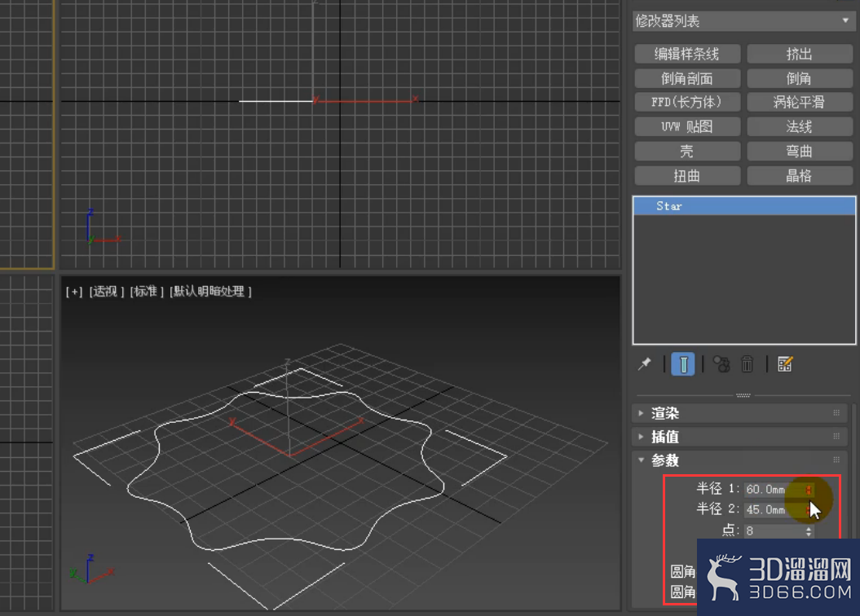Click the UVW 贴图 button
Image resolution: width=860 pixels, height=616 pixels.
(x=686, y=126)
